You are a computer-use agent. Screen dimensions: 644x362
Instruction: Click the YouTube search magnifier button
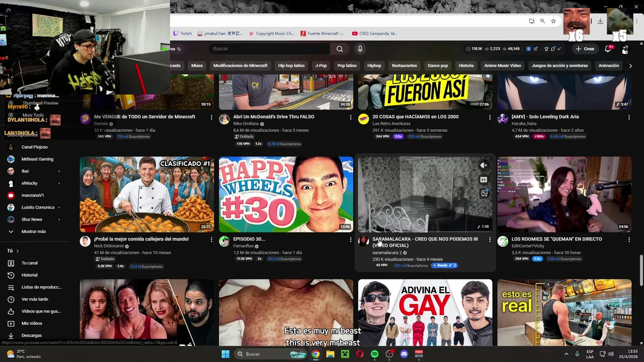pos(340,49)
